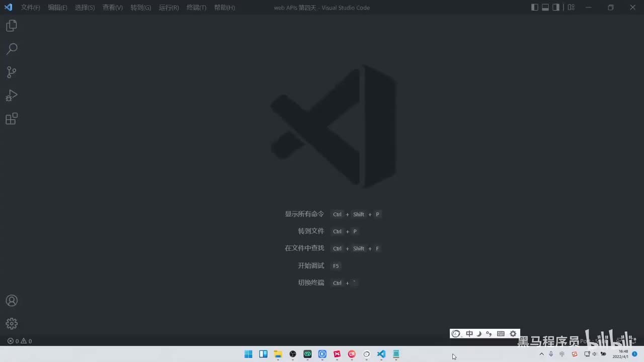
Task: Open the blue K app on the taskbar
Action: click(x=323, y=354)
